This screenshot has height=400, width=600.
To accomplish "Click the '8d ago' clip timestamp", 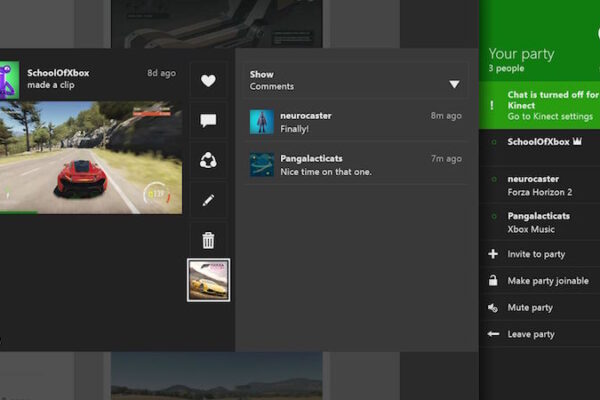I will (x=161, y=73).
